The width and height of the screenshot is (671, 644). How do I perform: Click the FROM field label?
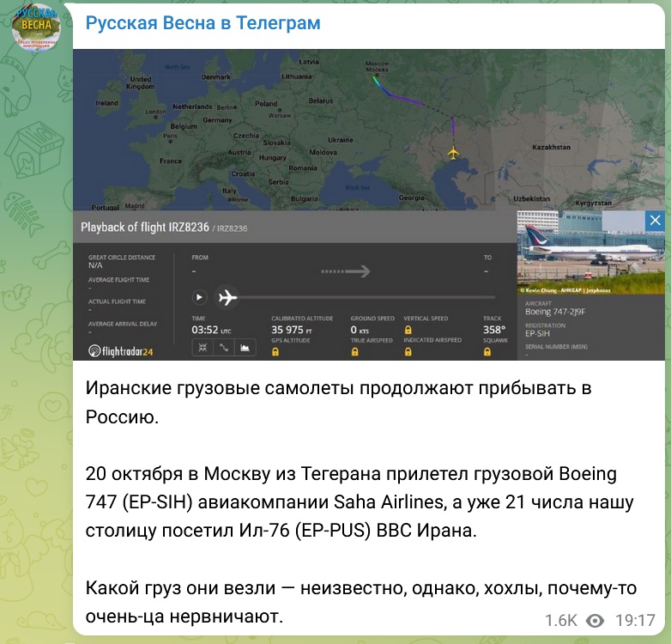click(x=200, y=258)
